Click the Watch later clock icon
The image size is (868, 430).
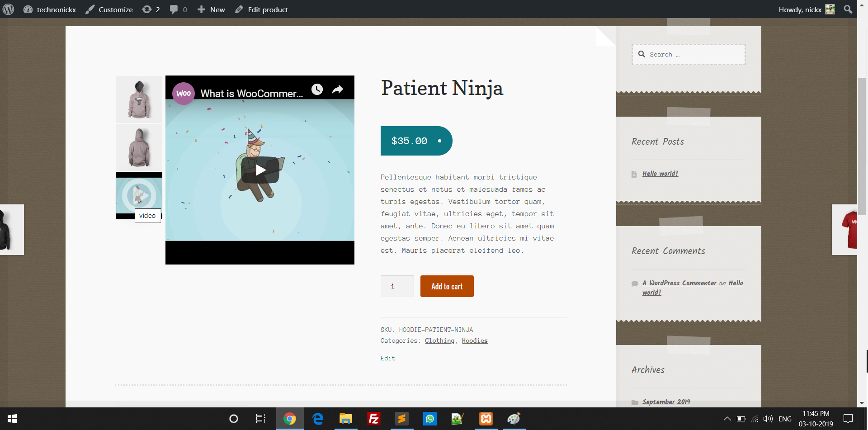tap(317, 89)
